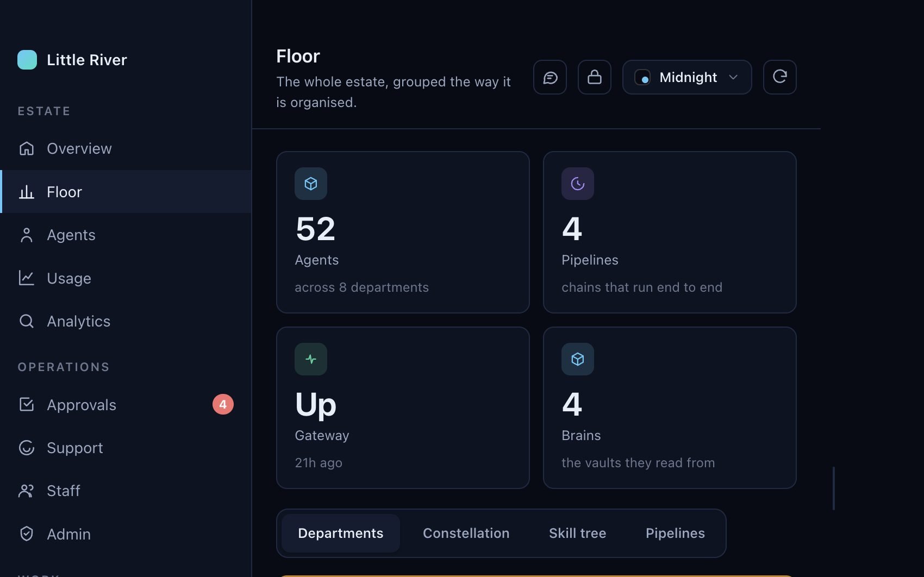The height and width of the screenshot is (577, 924).
Task: Click the Midnight theme color swatch
Action: 642,77
